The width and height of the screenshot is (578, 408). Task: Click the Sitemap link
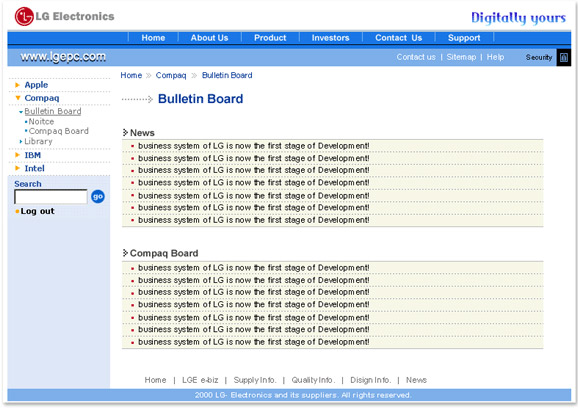pyautogui.click(x=461, y=57)
